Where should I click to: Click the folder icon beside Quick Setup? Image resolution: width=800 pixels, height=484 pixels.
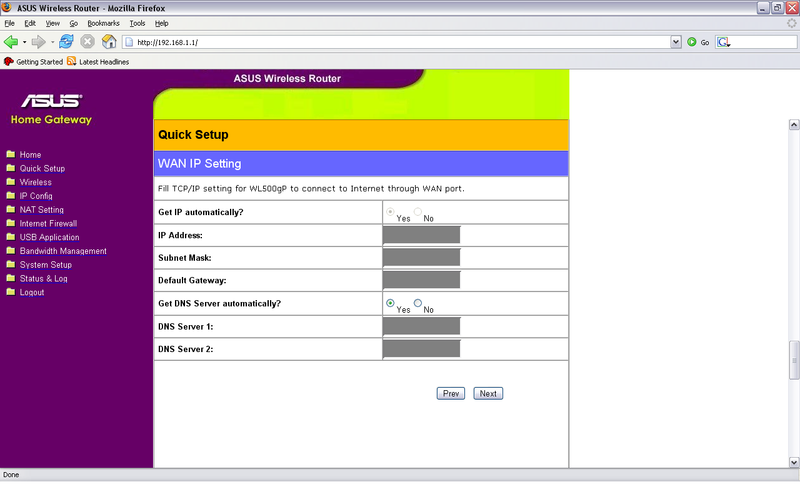pyautogui.click(x=11, y=168)
